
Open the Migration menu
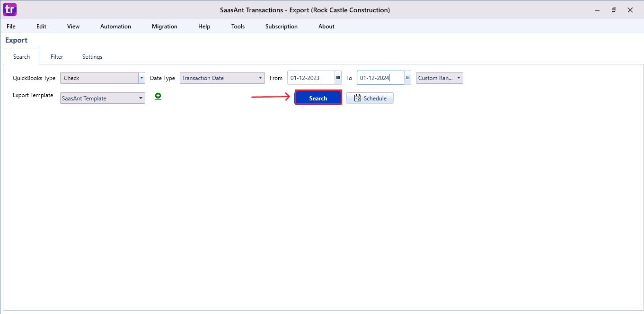[x=165, y=27]
